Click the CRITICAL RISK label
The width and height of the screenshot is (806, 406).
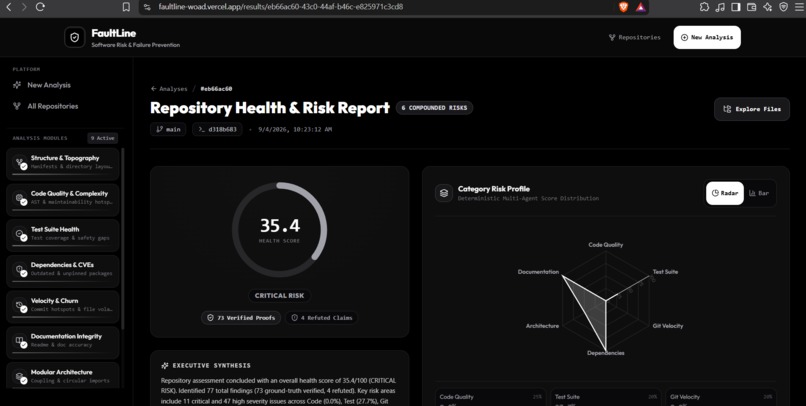coord(280,296)
